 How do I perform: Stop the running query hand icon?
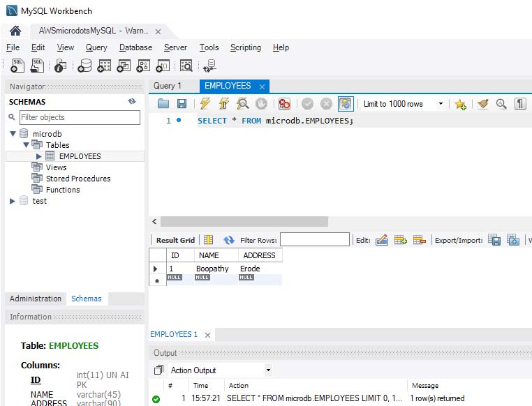coord(261,104)
